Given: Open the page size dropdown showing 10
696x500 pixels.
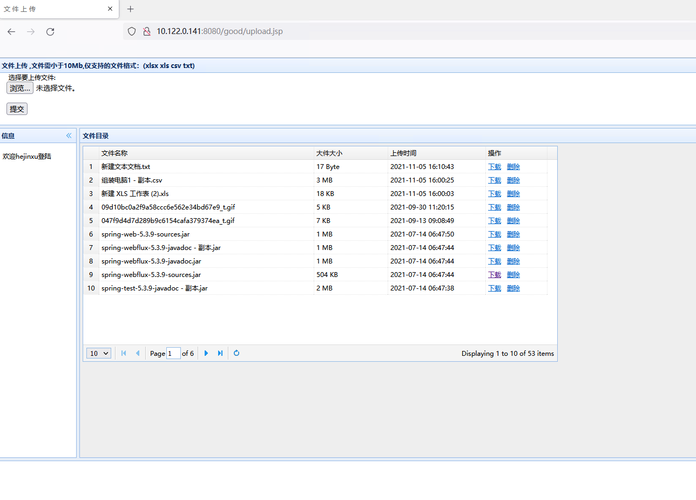Looking at the screenshot, I should click(99, 353).
